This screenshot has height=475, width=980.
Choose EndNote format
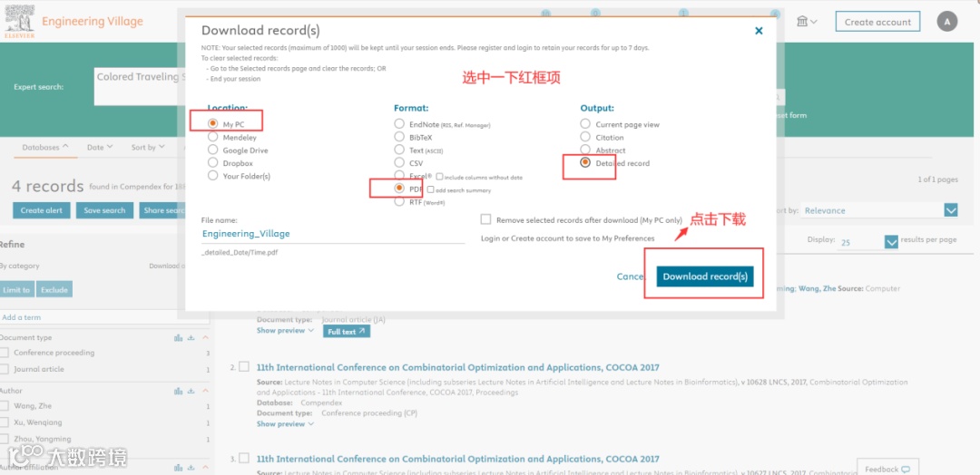pos(398,123)
